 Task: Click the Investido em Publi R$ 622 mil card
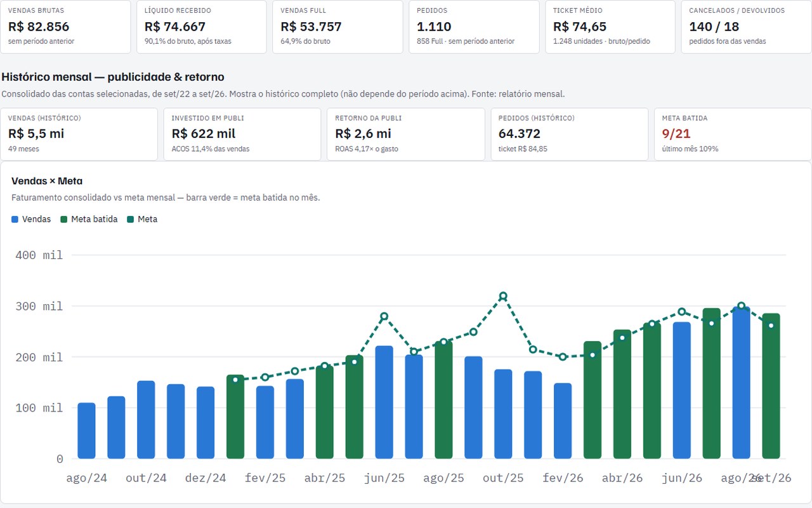point(242,134)
